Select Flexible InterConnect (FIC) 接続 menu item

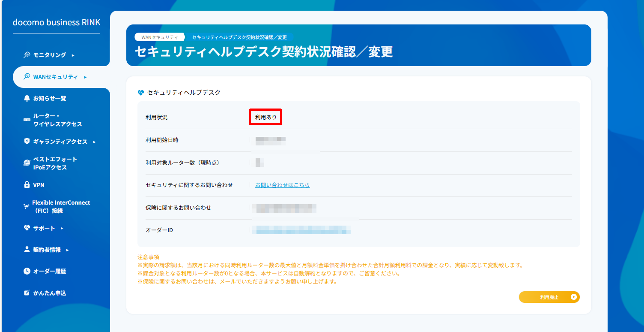(61, 207)
